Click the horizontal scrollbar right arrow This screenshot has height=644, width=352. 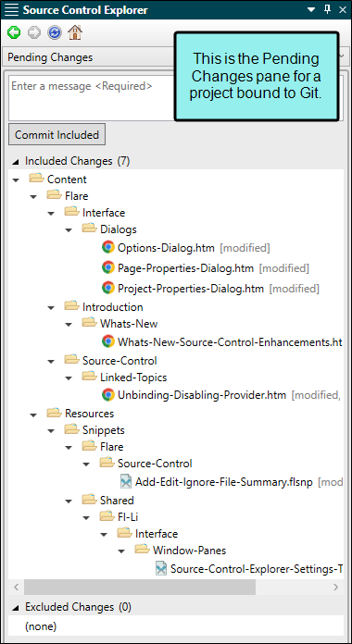coord(336,587)
